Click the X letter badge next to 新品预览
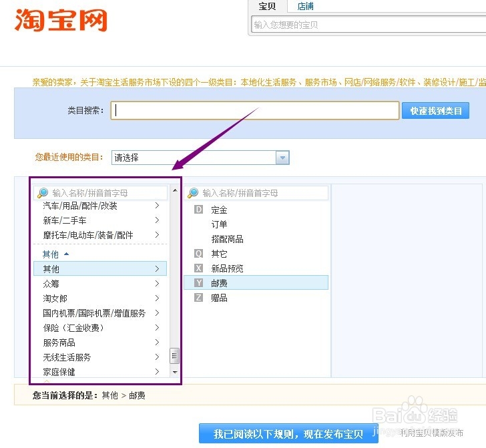486x448 pixels. (x=198, y=268)
